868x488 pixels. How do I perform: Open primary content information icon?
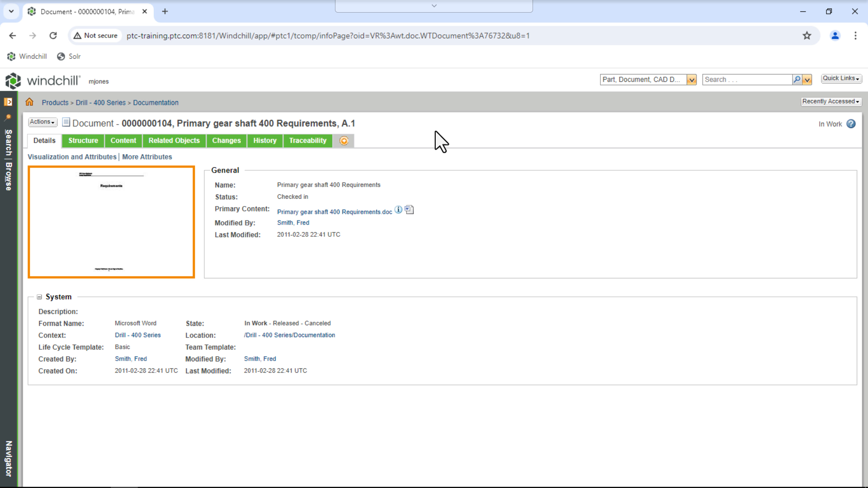(x=398, y=210)
